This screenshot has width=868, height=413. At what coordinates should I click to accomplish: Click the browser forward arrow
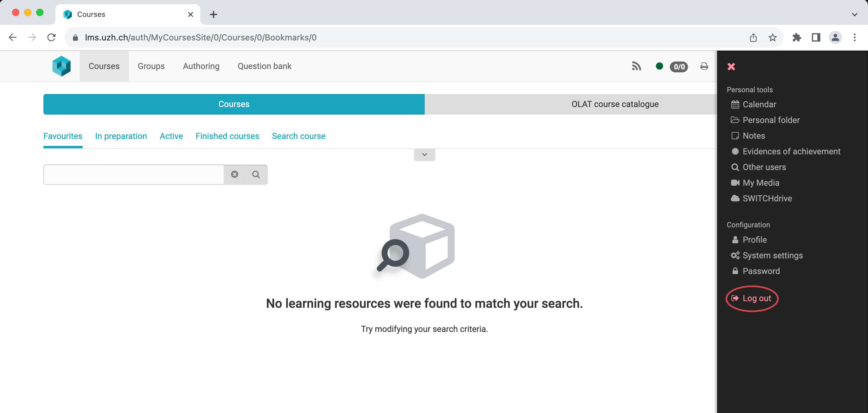(x=32, y=37)
